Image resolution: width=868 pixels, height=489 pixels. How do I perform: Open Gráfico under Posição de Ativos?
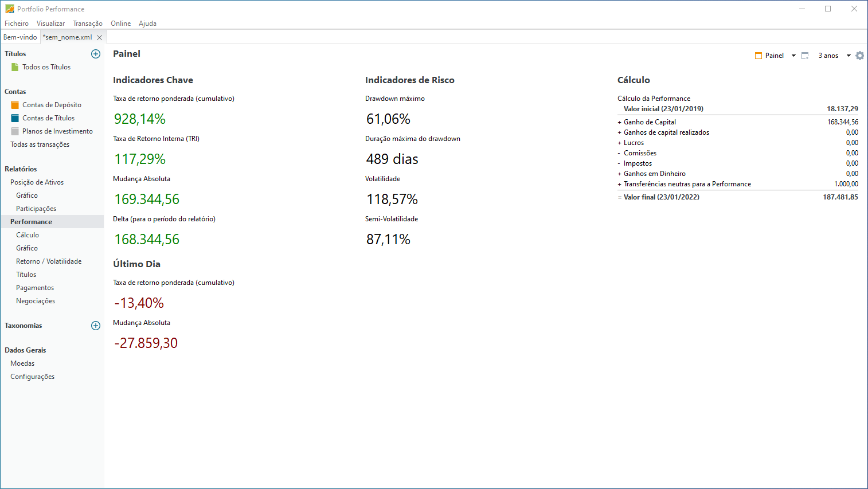point(27,195)
